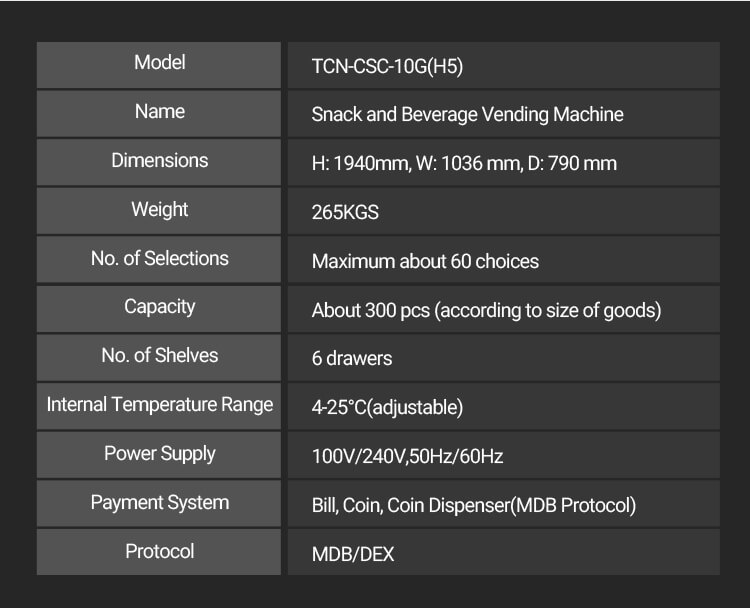Select 'Snack and Beverage Vending Machine' text
The height and width of the screenshot is (608, 750).
pos(467,115)
